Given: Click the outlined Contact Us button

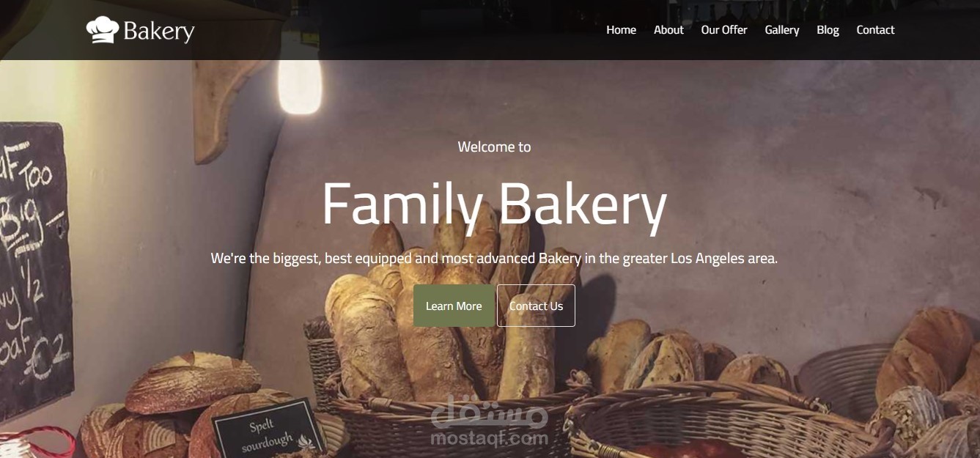Looking at the screenshot, I should tap(536, 306).
